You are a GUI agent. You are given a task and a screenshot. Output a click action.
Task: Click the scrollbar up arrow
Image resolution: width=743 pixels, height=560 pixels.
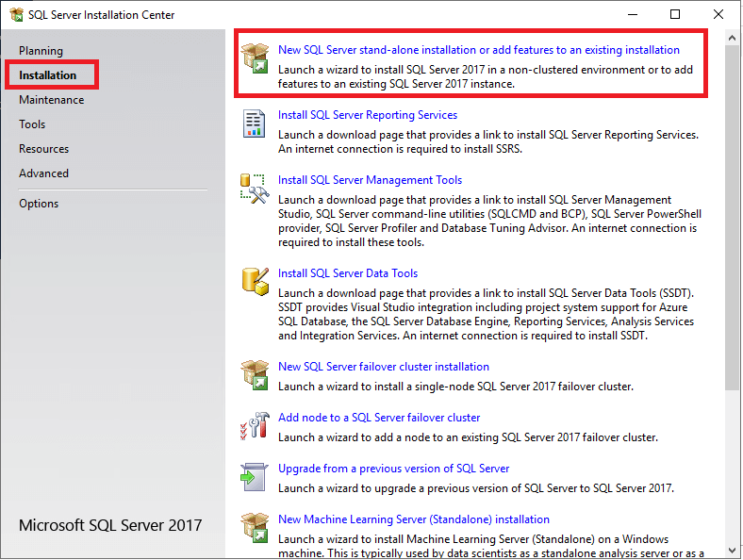[732, 38]
